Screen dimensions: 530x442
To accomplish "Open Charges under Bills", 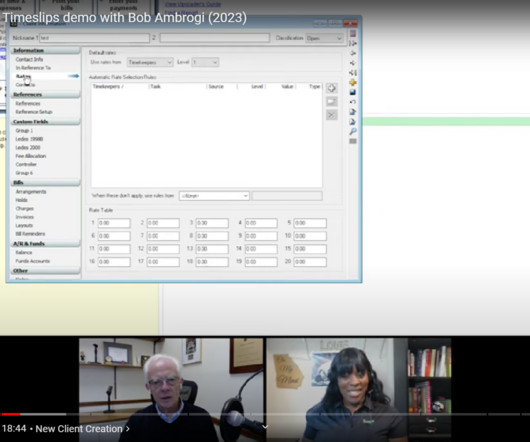I will 24,208.
